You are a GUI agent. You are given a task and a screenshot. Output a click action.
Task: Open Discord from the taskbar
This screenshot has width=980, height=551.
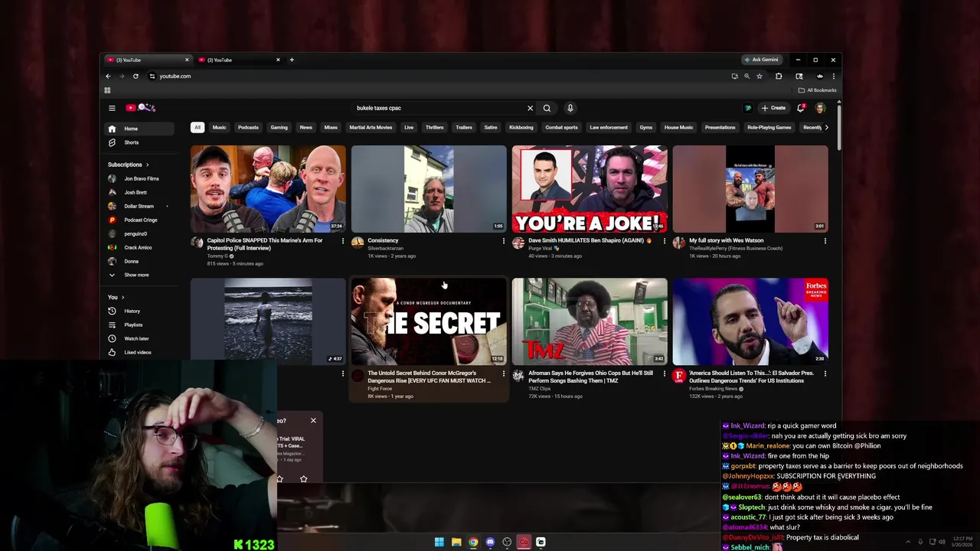(x=490, y=542)
